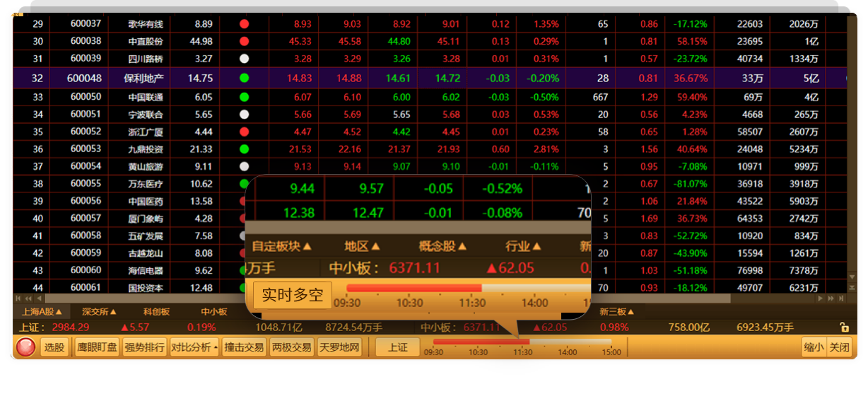868x394 pixels.
Task: Click white status dot for 四川路桥
Action: [x=244, y=59]
